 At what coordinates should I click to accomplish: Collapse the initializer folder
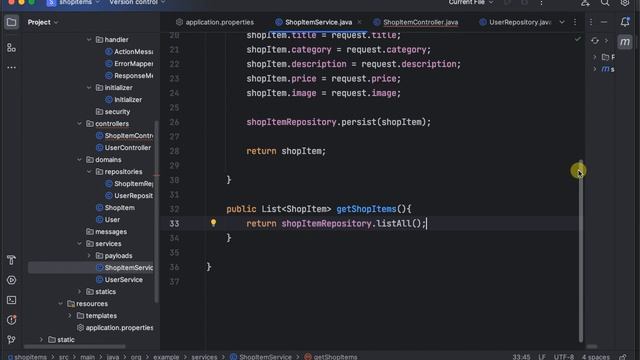click(89, 88)
